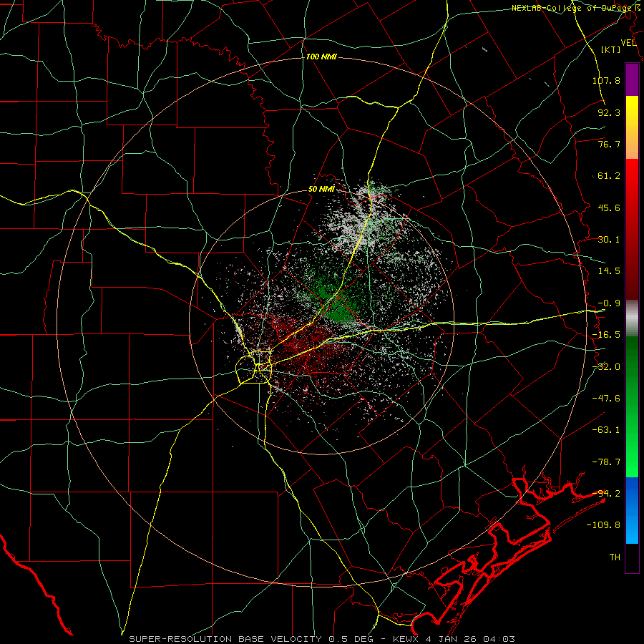Image resolution: width=644 pixels, height=644 pixels.
Task: Click the 100 NMI range ring label
Action: click(x=321, y=57)
